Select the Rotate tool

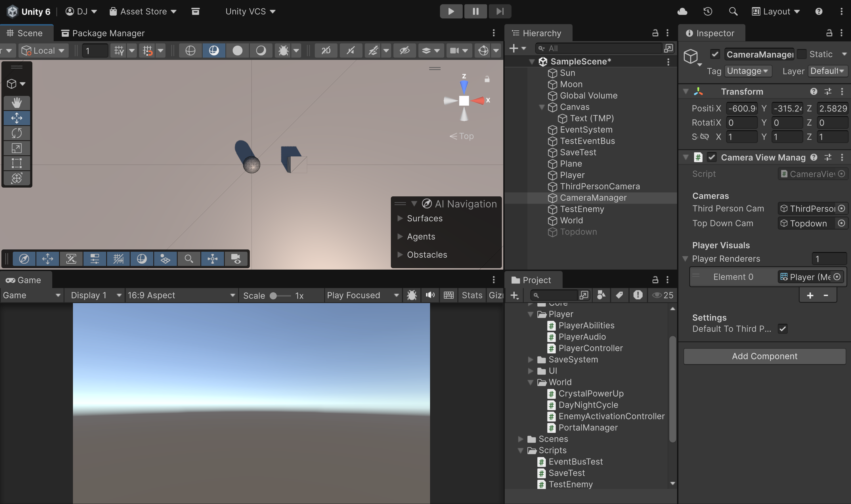point(16,133)
